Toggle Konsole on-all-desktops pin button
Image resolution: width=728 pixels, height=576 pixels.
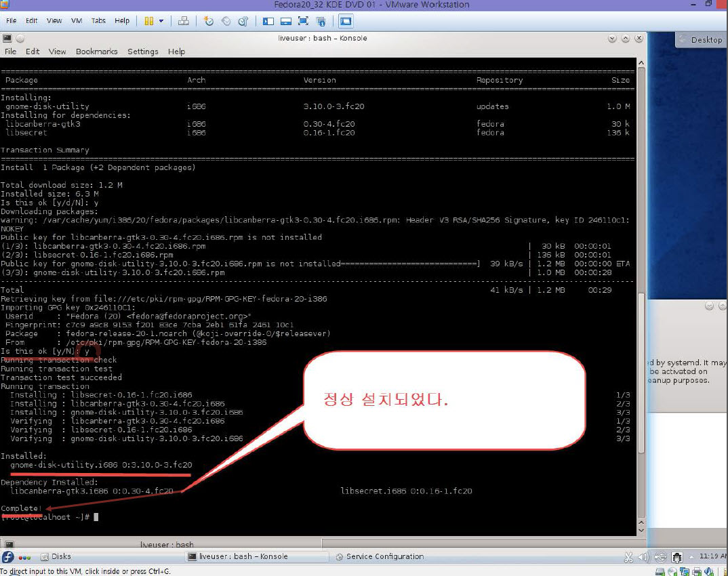20,38
